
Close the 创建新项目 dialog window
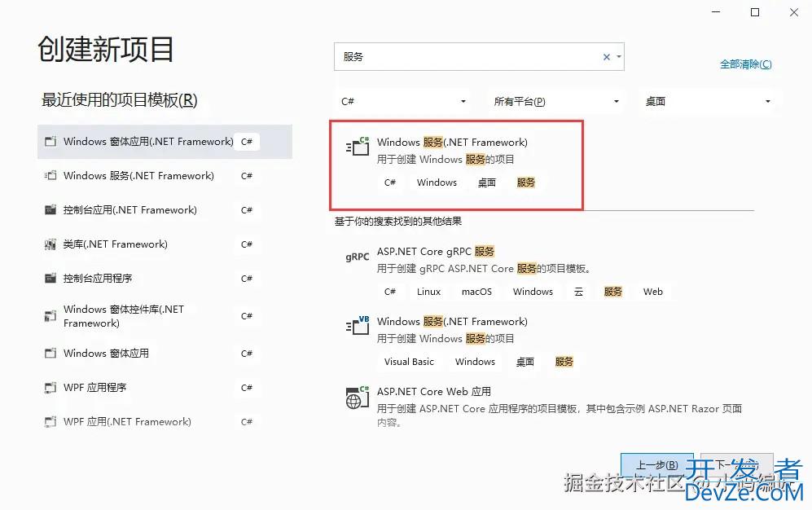pos(794,12)
